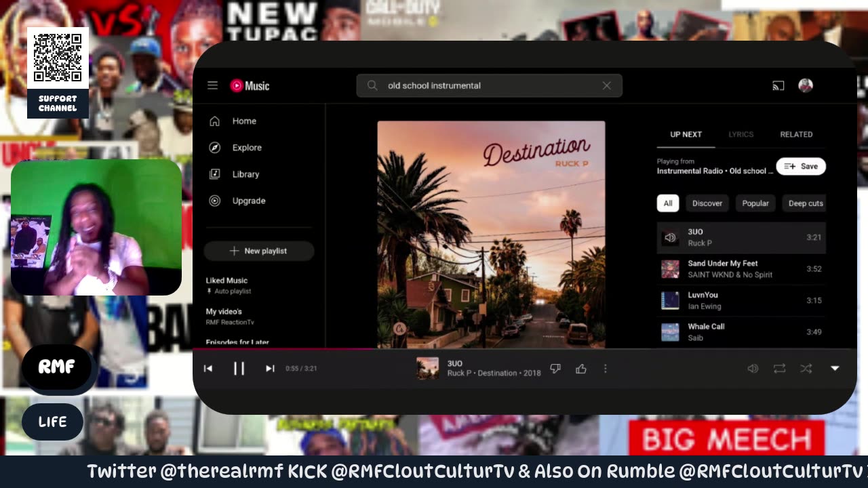Select the All filter chip
868x488 pixels.
pos(668,203)
